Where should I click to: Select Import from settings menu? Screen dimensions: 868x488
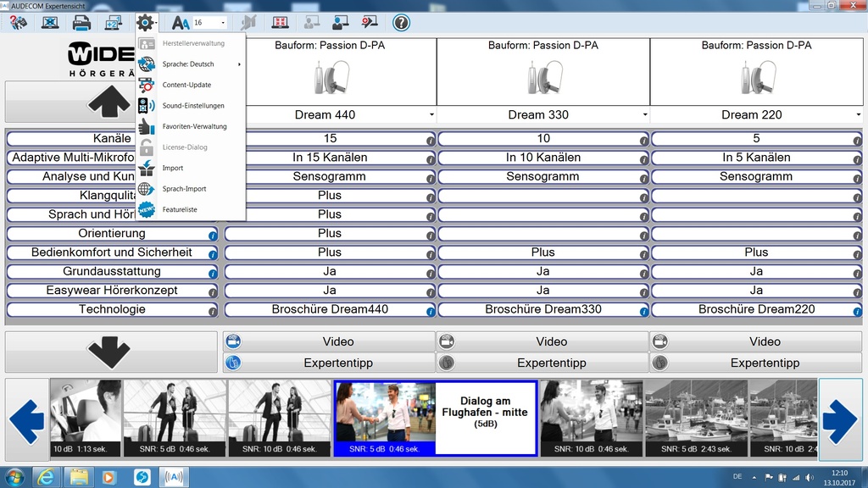click(173, 168)
